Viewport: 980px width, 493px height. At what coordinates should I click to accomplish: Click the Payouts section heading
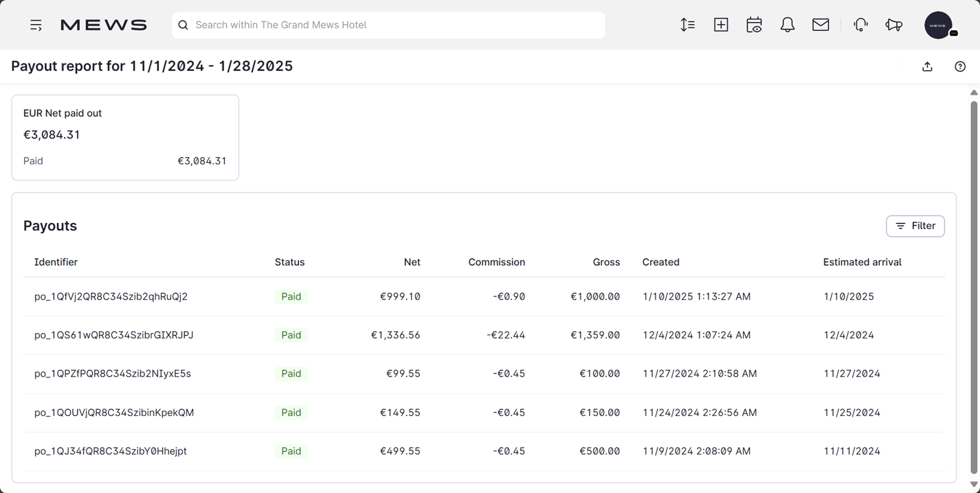tap(50, 226)
